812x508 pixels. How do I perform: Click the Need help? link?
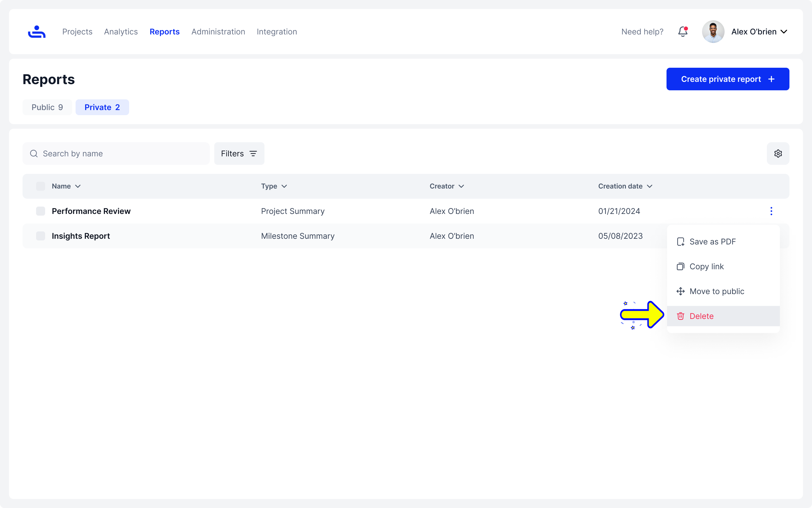642,32
